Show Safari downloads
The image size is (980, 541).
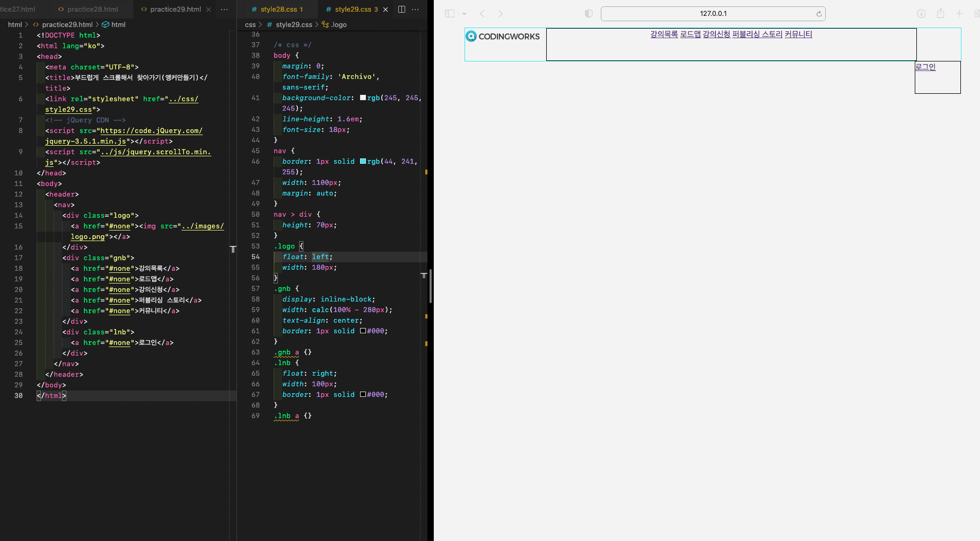point(921,14)
